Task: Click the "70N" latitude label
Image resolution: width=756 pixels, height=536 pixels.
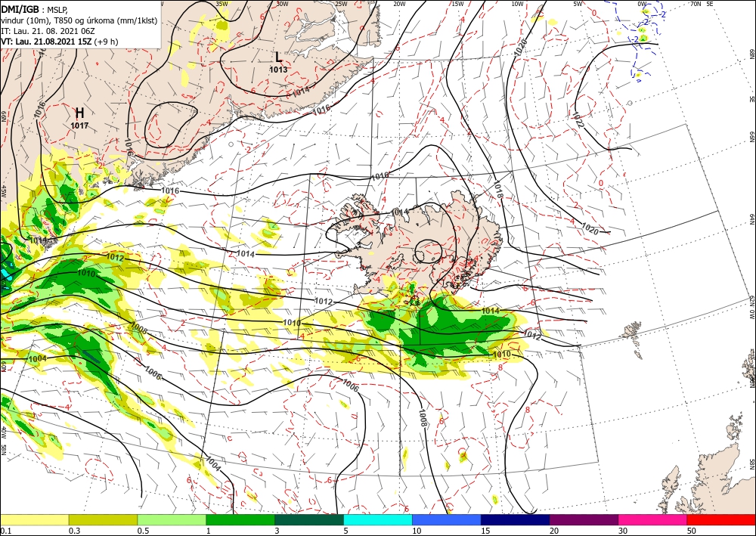Action: tap(696, 3)
